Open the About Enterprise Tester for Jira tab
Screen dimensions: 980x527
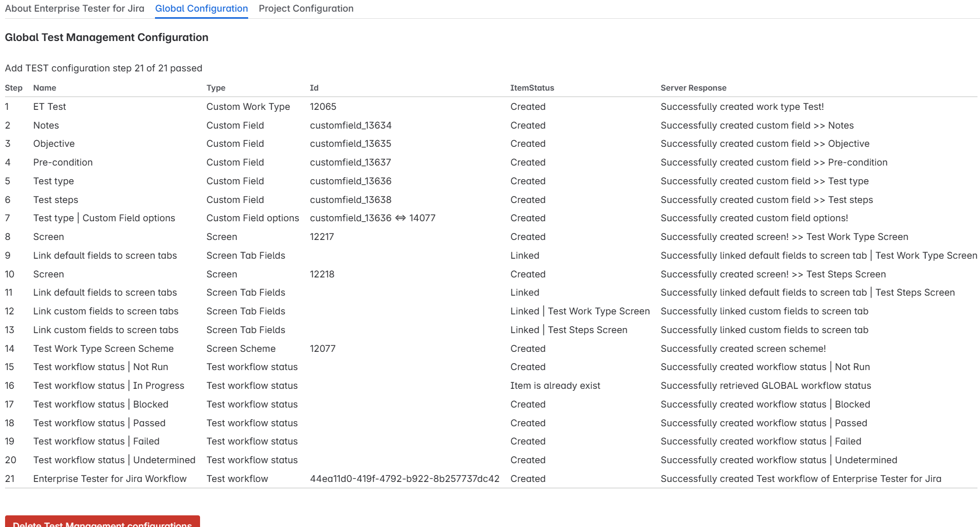coord(74,9)
